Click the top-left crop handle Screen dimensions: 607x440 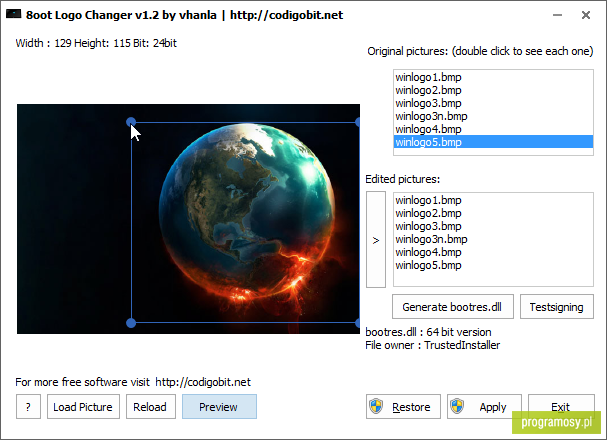(x=131, y=122)
